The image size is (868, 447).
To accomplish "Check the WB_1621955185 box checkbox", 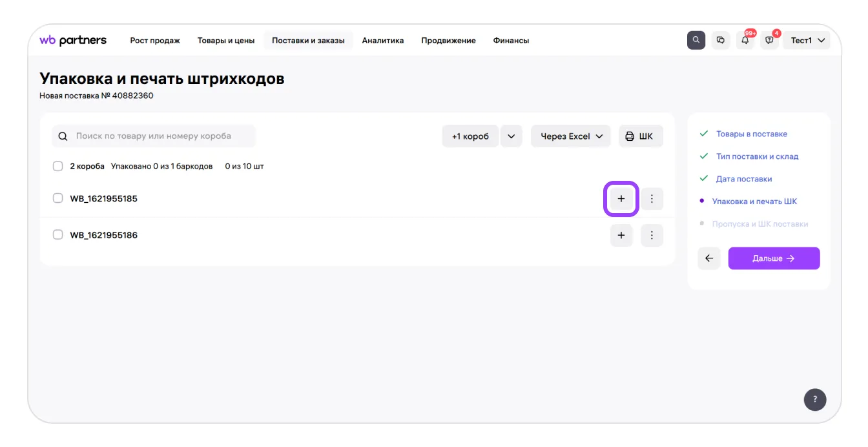I will 58,198.
